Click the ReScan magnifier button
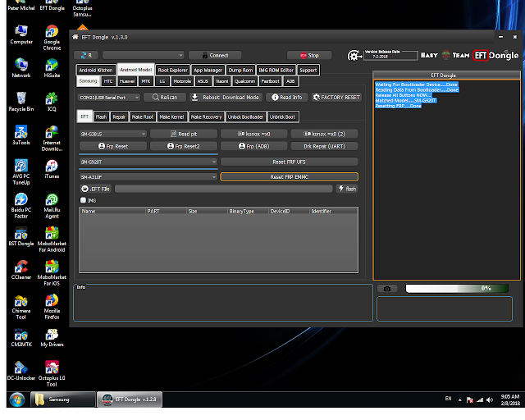The image size is (525, 420). [x=165, y=98]
